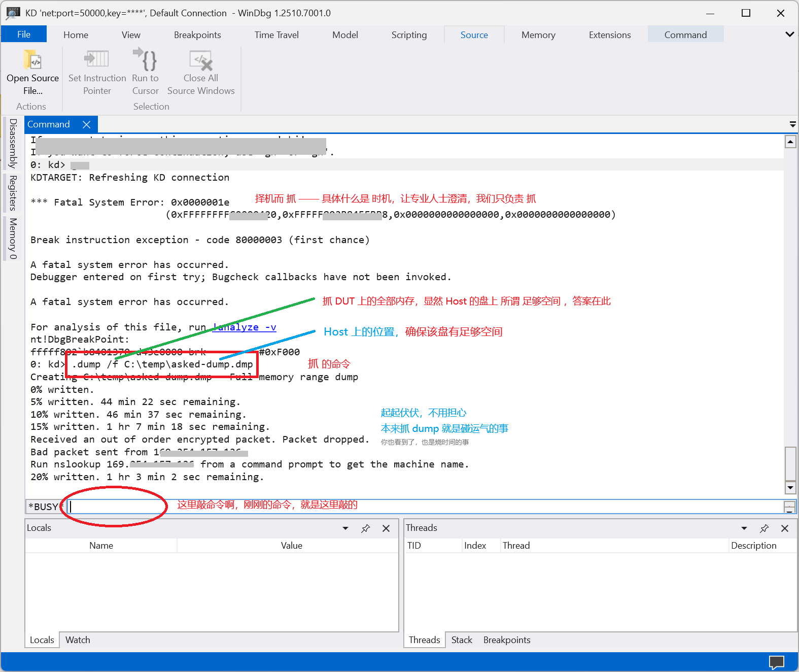Show the Disassembly side panel

13,144
